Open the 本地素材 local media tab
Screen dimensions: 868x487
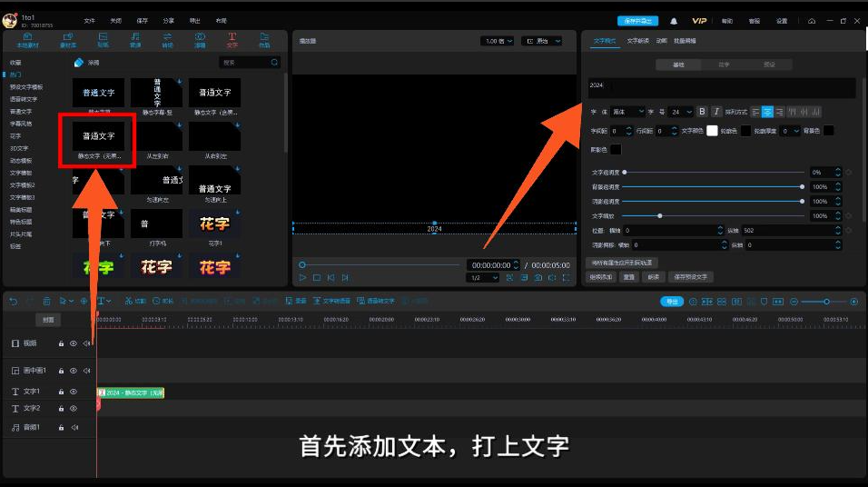pyautogui.click(x=27, y=41)
